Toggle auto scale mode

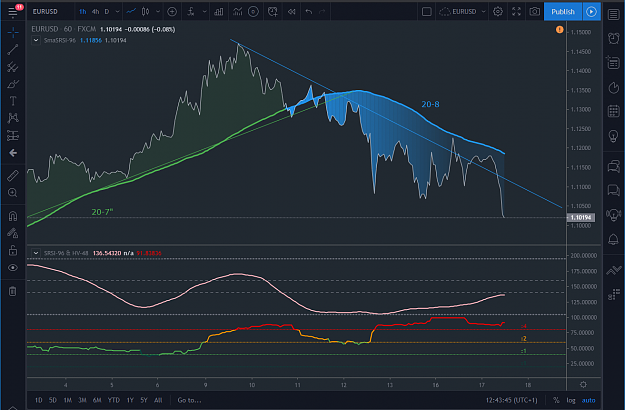pyautogui.click(x=588, y=400)
